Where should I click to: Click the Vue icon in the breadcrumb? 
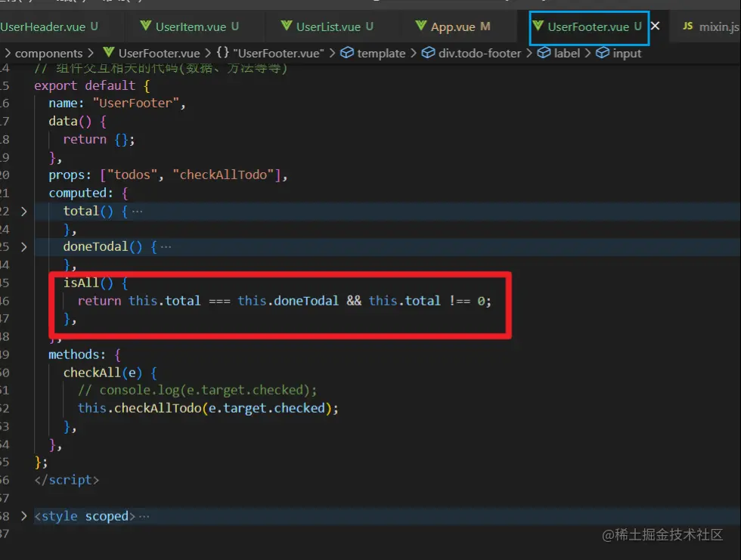click(x=109, y=52)
